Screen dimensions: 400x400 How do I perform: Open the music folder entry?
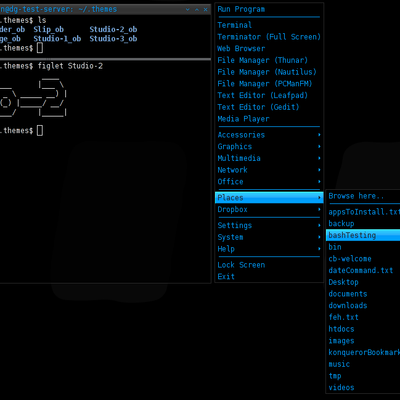[363, 364]
